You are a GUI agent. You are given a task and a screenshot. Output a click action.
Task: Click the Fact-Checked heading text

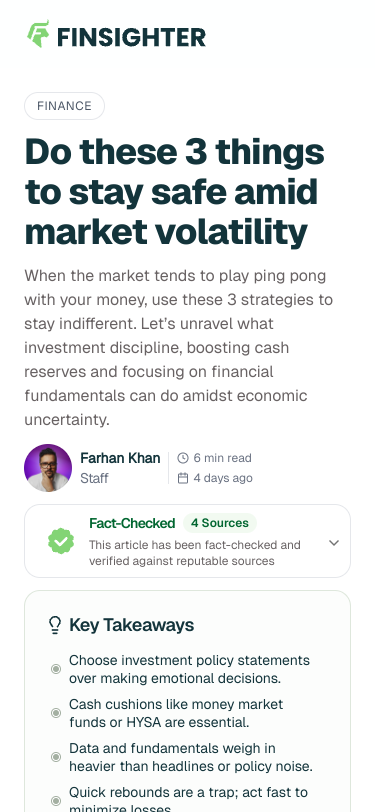point(132,523)
